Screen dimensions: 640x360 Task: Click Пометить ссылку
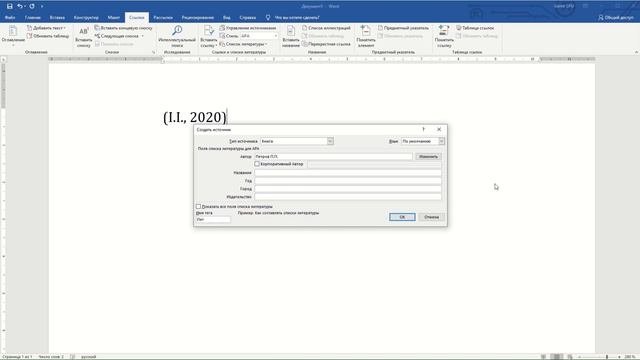click(444, 36)
